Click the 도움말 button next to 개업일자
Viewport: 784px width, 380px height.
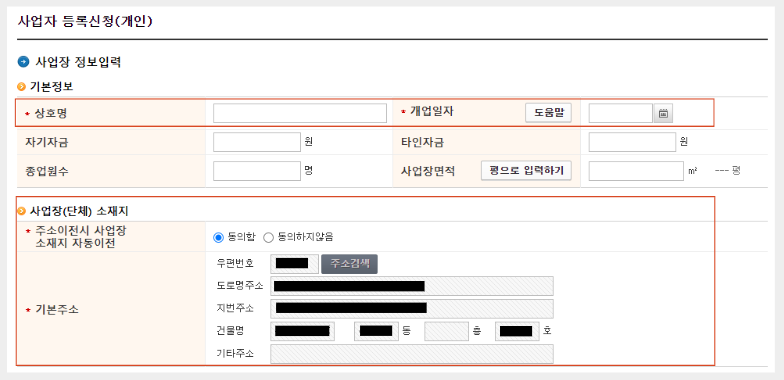tap(548, 112)
